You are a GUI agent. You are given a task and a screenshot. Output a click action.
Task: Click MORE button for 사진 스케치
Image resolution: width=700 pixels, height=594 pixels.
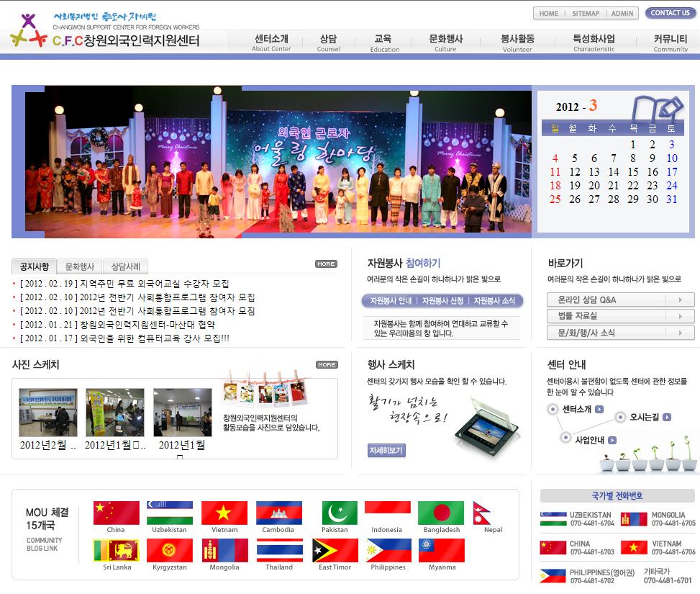[x=327, y=365]
